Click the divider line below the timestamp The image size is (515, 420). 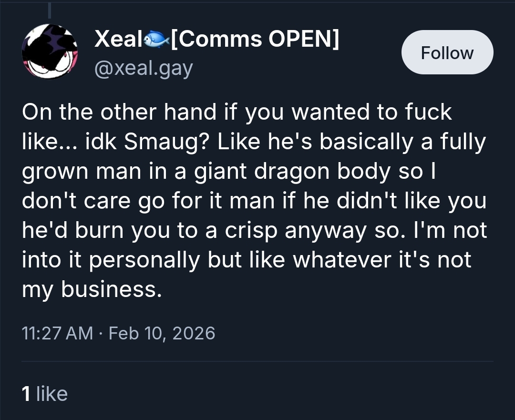pos(257,361)
